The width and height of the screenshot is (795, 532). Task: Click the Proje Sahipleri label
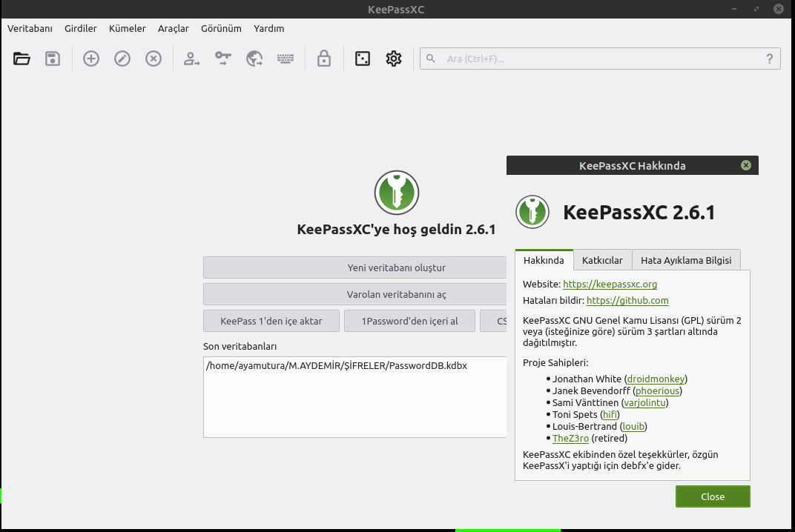tap(555, 363)
